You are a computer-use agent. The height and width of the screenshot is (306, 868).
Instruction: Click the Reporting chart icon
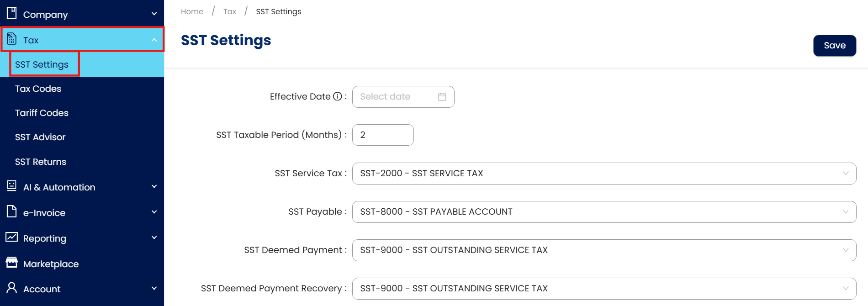tap(12, 237)
